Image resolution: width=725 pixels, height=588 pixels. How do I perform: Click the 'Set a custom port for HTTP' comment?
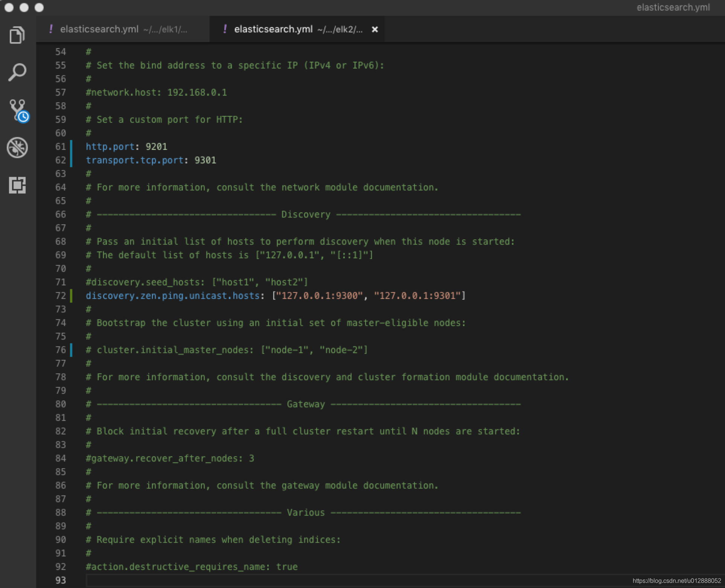coord(164,119)
